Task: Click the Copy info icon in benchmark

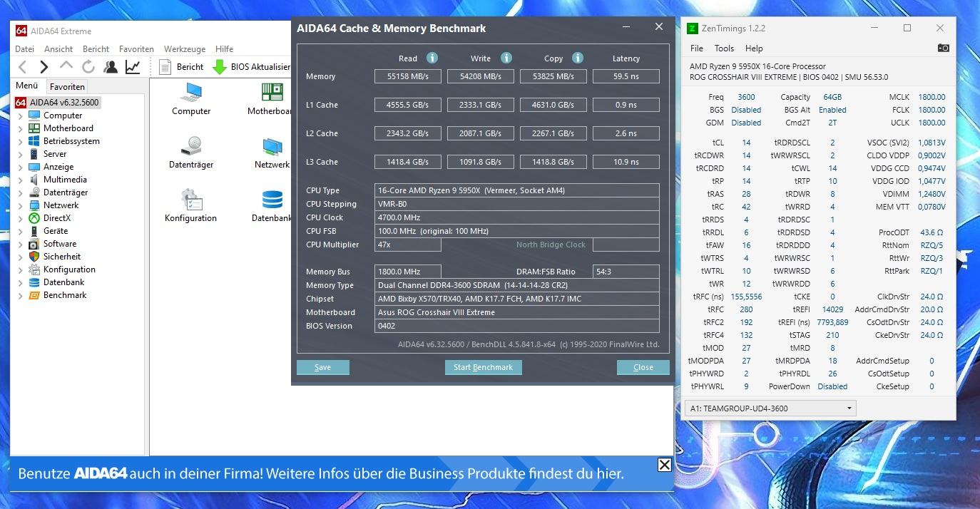Action: 578,58
